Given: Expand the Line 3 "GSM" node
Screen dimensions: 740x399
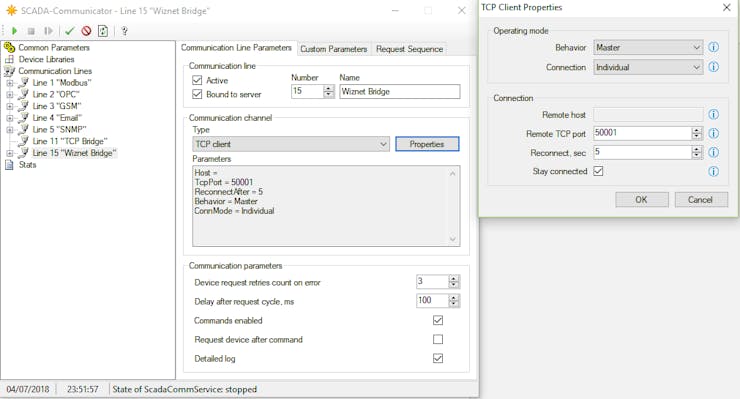Looking at the screenshot, I should (x=9, y=106).
